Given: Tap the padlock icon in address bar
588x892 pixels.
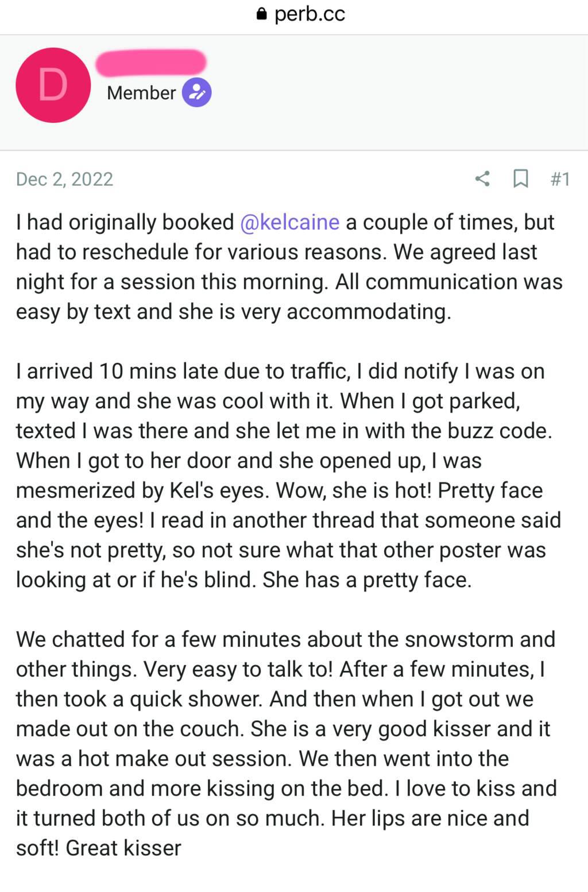Looking at the screenshot, I should point(262,14).
